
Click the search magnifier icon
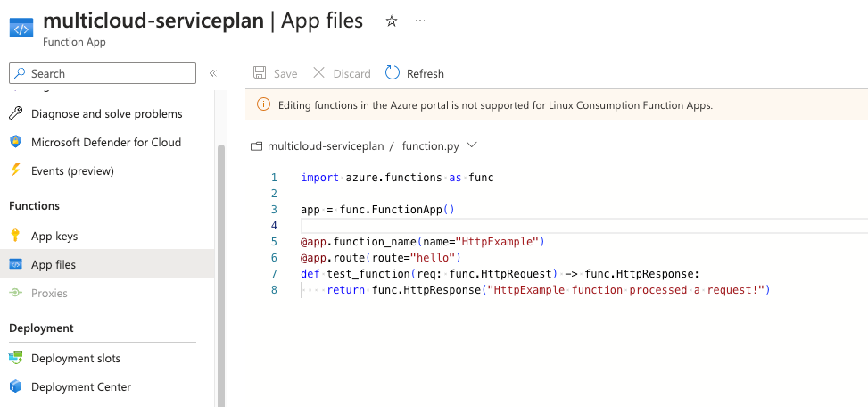pos(21,73)
